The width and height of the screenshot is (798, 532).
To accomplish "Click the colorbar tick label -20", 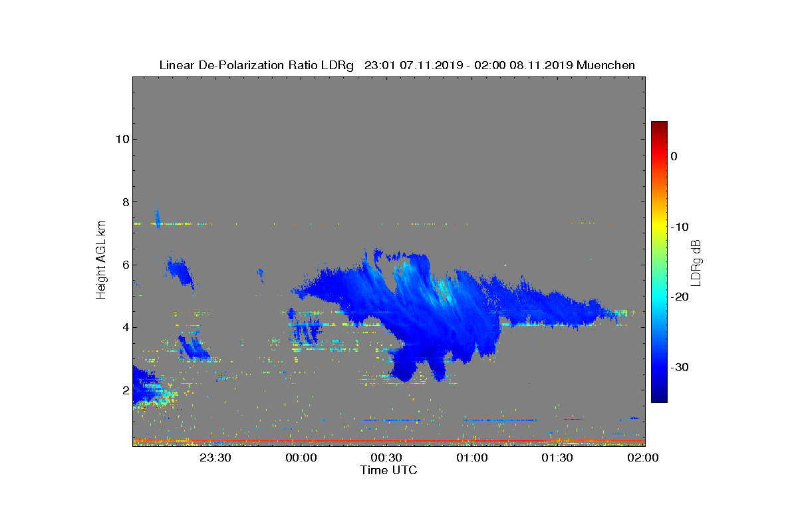I will click(679, 297).
